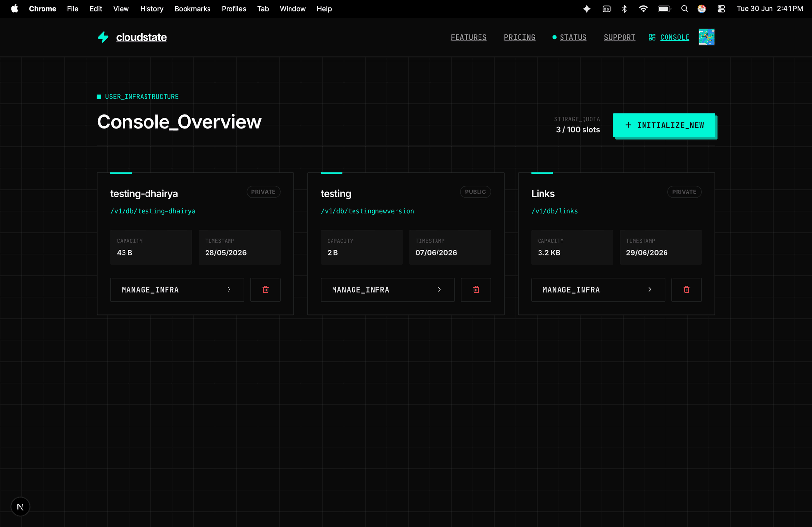The image size is (812, 527).
Task: Open the user avatar in navbar
Action: point(707,37)
